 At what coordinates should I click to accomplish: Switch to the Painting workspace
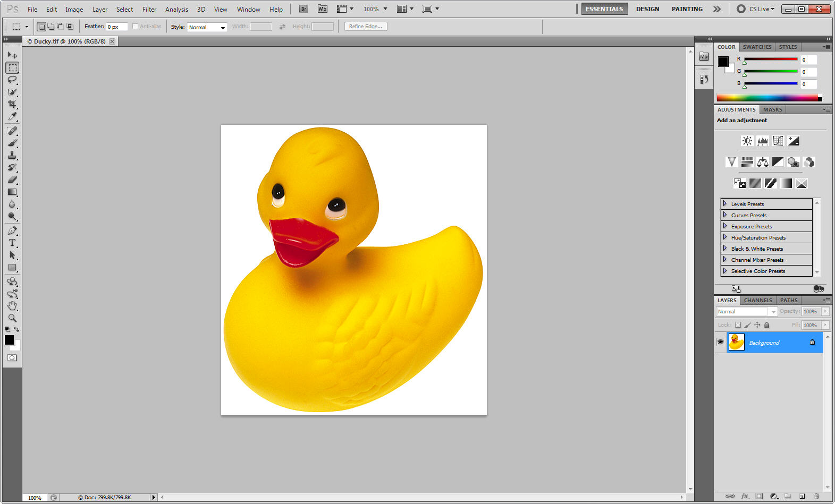point(687,9)
